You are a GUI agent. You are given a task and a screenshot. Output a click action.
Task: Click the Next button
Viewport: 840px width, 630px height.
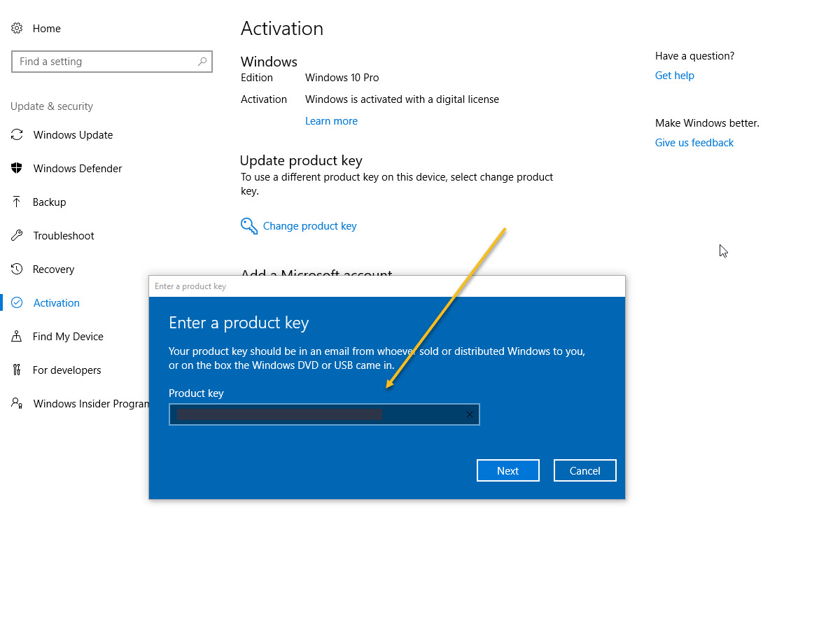507,470
